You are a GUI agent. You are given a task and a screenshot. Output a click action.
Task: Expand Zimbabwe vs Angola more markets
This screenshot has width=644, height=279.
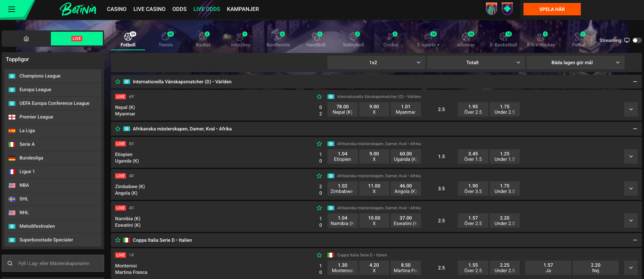point(631,189)
